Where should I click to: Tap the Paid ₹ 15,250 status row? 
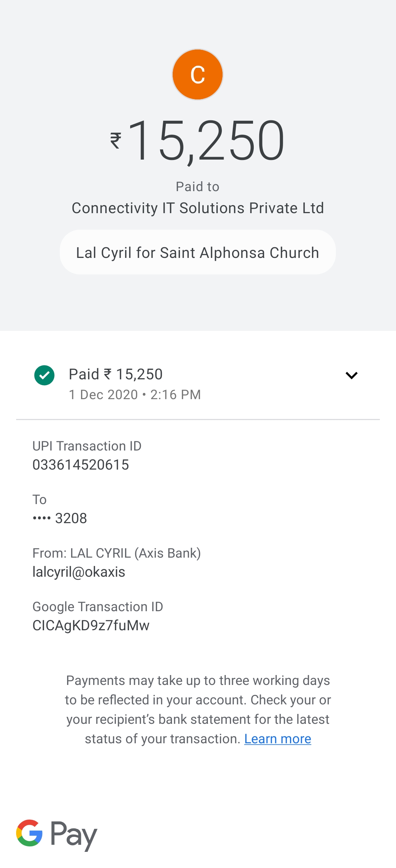point(116,374)
